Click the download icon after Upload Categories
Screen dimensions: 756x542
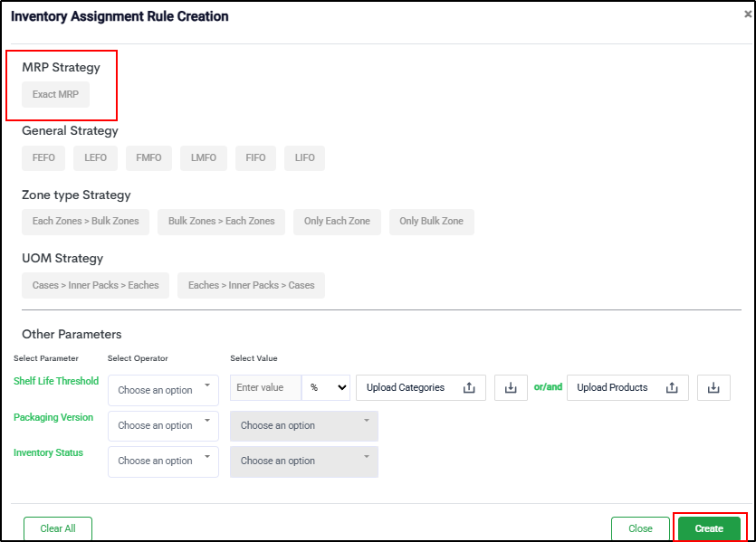(x=511, y=387)
